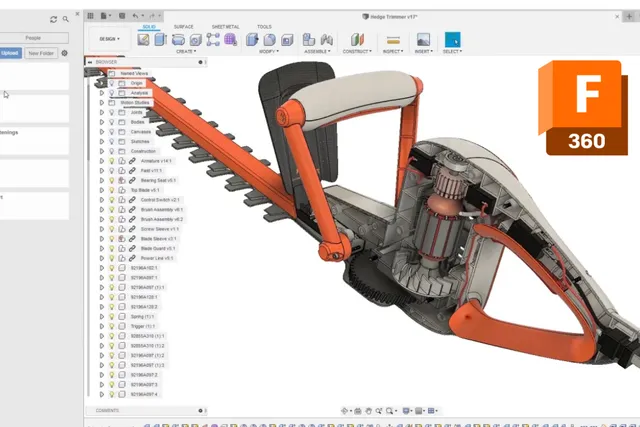The width and height of the screenshot is (640, 427).
Task: Open the INSERT menu label
Action: click(x=423, y=51)
